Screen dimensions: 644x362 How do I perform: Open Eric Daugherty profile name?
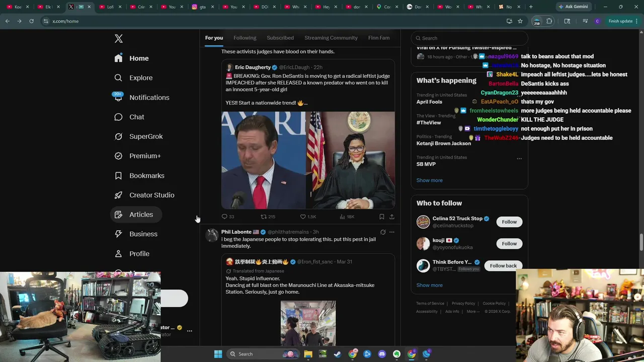click(253, 67)
